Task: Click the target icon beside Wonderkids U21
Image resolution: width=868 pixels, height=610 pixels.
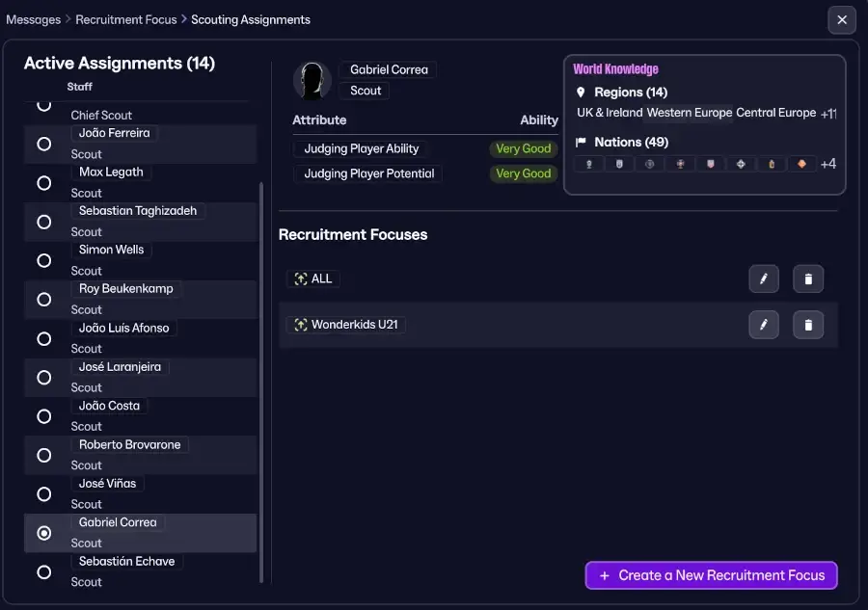Action: 301,325
